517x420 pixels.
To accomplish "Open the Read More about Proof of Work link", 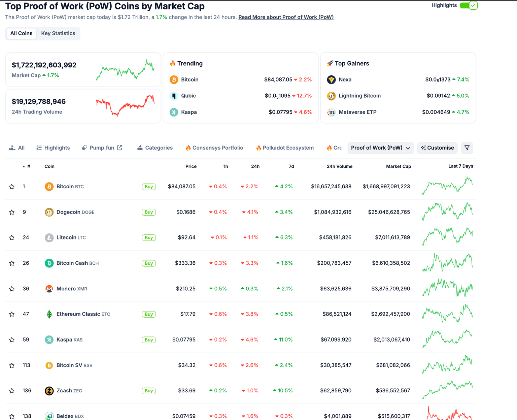I will pos(286,17).
